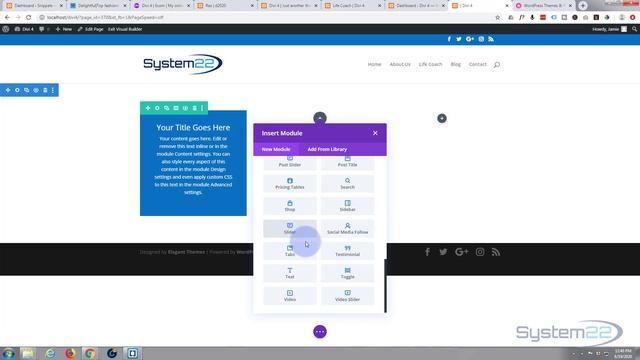
Task: Open a new browser tab
Action: [x=583, y=6]
